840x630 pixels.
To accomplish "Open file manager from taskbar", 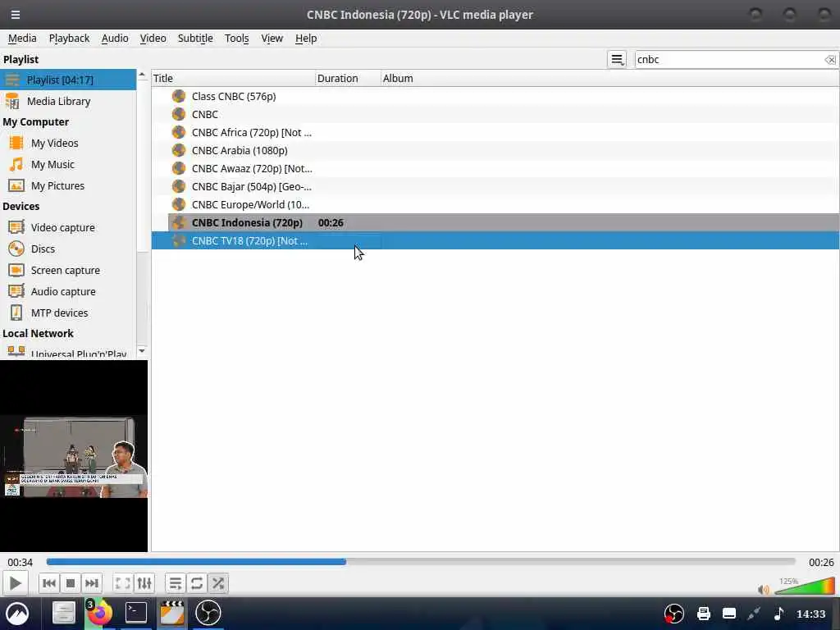I will [x=63, y=614].
